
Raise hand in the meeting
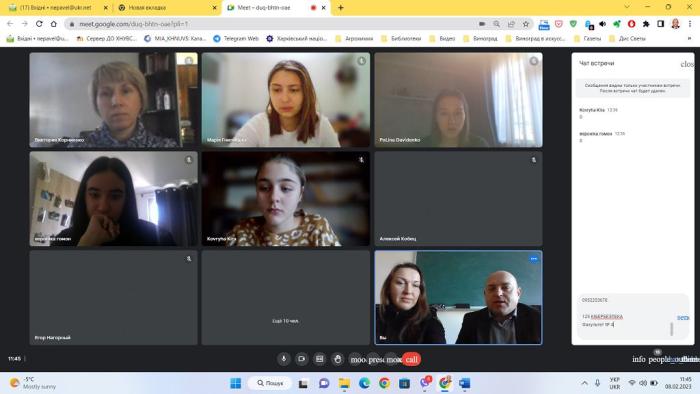click(x=338, y=359)
